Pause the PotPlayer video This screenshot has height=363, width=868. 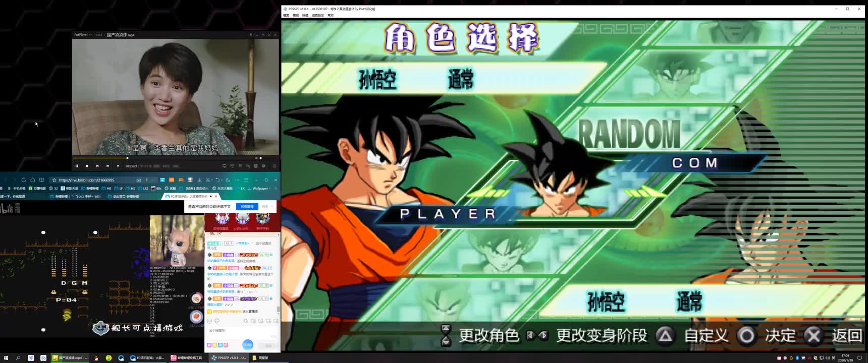(77, 166)
